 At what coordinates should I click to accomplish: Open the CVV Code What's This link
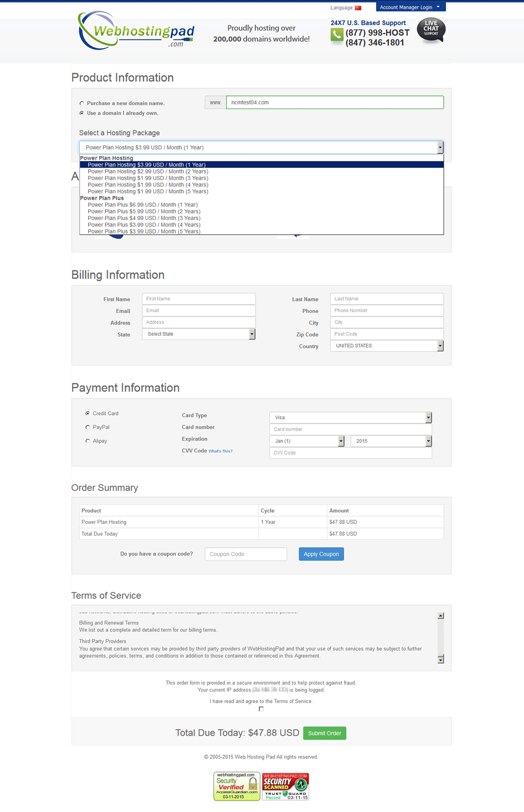coord(221,451)
